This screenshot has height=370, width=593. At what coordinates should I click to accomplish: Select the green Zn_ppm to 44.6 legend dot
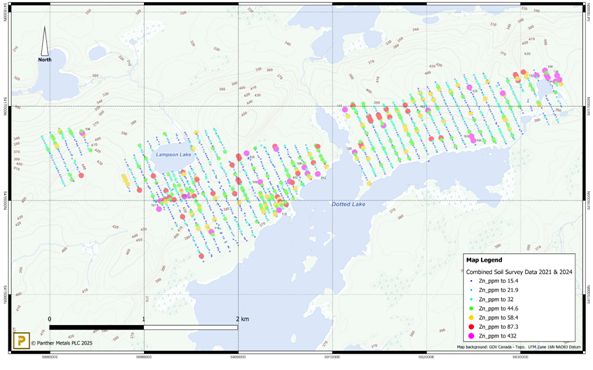coord(471,308)
